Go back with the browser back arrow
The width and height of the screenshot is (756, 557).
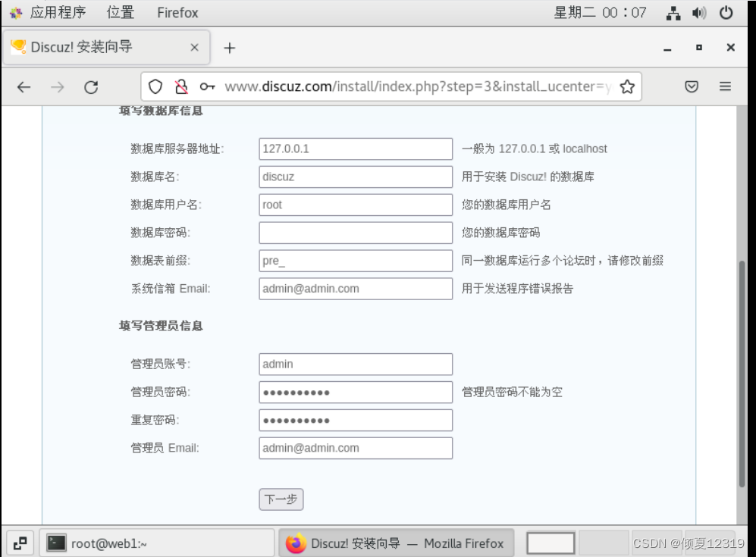point(24,87)
